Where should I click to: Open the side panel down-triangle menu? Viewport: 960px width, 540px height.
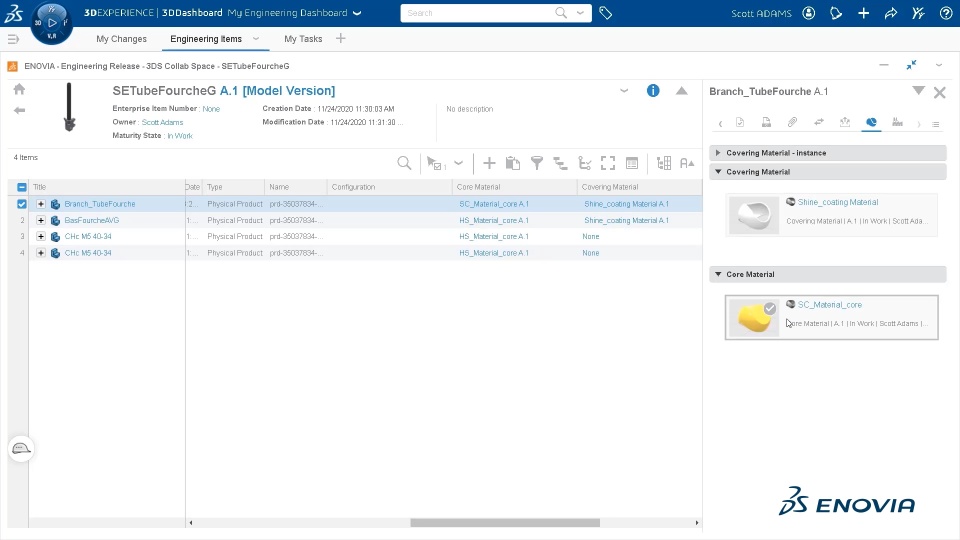(918, 91)
